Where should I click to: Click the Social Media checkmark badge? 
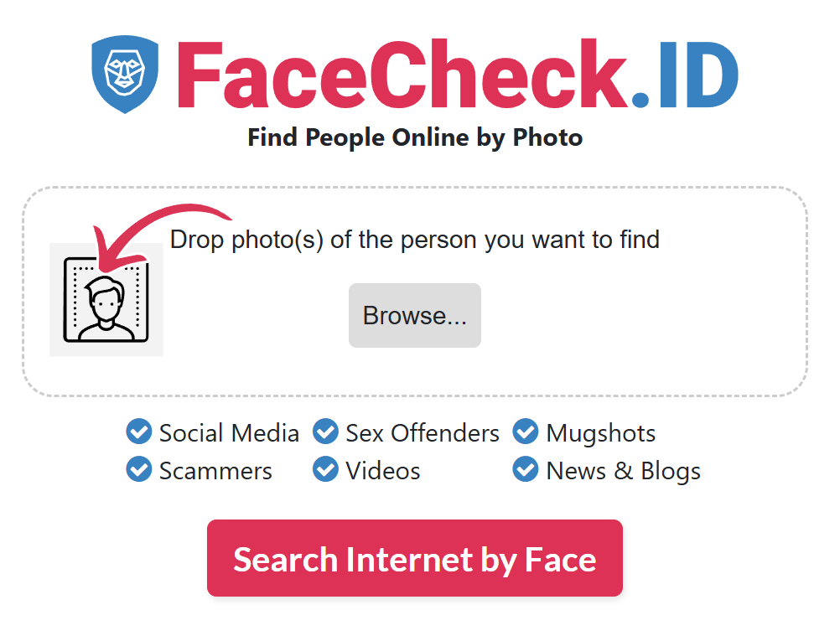coord(139,432)
